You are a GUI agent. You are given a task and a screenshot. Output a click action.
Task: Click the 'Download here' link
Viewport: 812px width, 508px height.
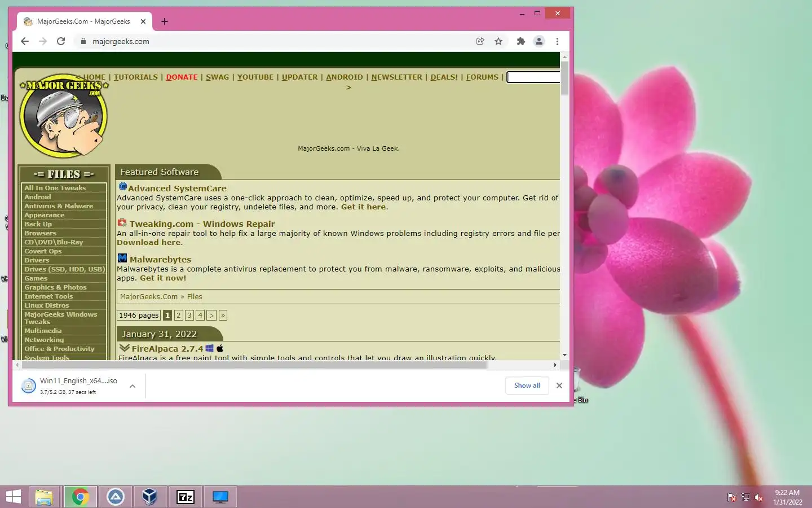[149, 243]
